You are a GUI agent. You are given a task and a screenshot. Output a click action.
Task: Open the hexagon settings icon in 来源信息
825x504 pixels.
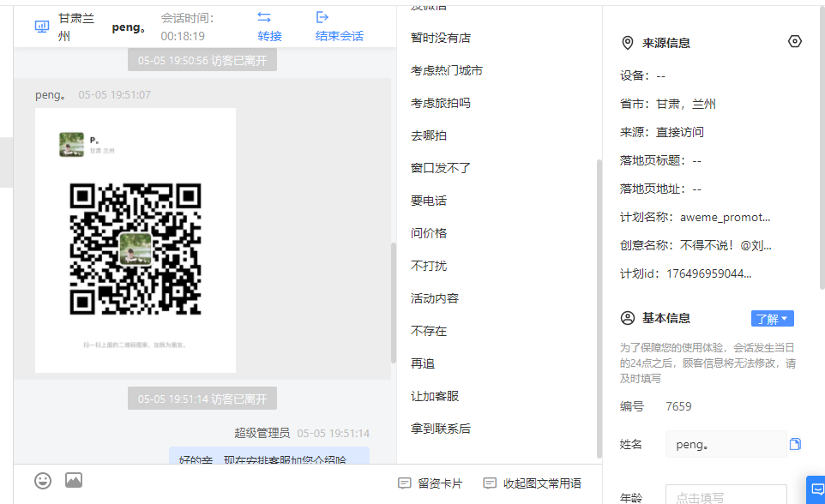click(794, 41)
